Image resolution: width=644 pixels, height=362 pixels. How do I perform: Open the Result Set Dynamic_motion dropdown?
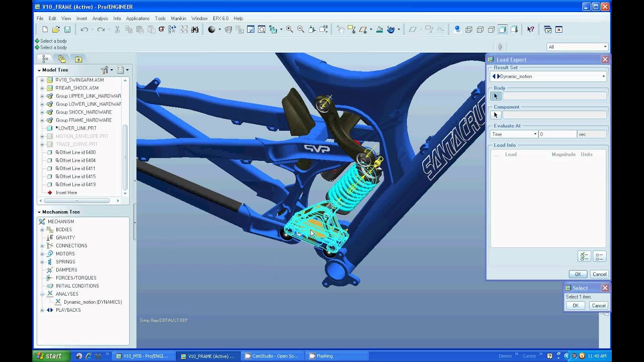click(603, 76)
